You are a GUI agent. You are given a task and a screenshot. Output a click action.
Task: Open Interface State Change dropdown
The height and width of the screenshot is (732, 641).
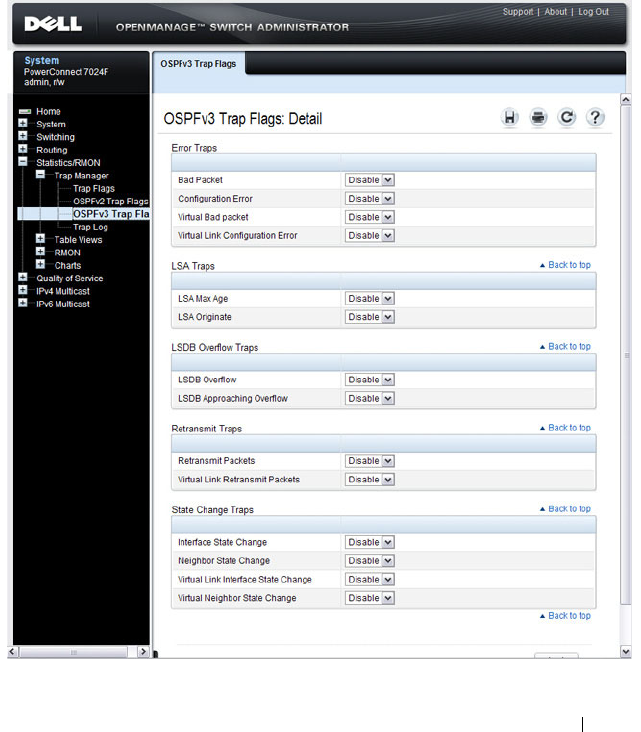coord(370,542)
